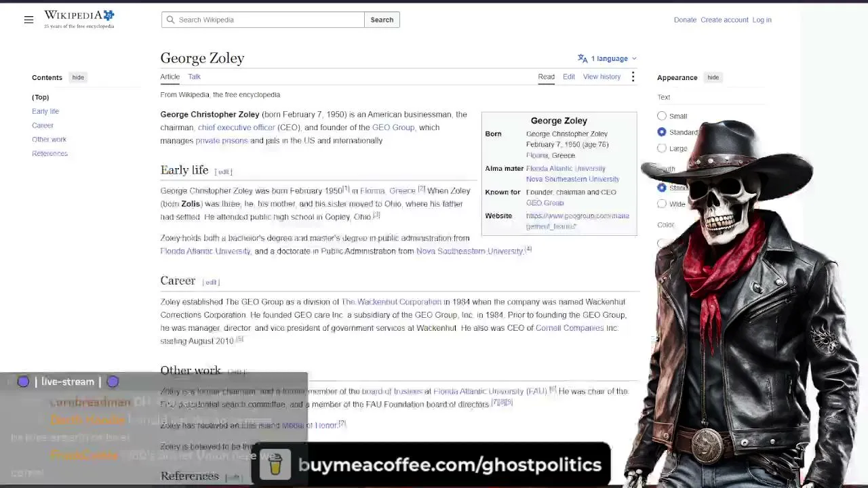Open Florida Atlantic University link in the infobox

point(566,168)
